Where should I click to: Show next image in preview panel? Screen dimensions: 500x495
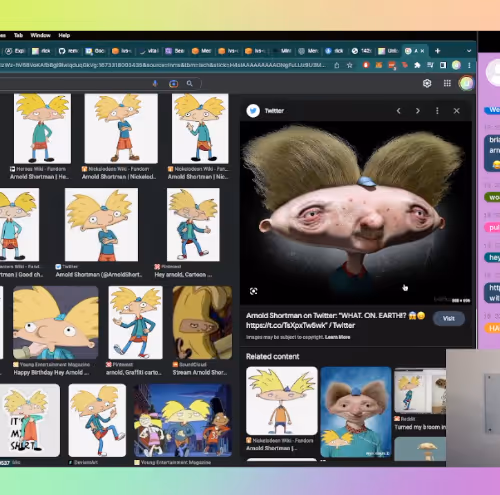[x=418, y=111]
